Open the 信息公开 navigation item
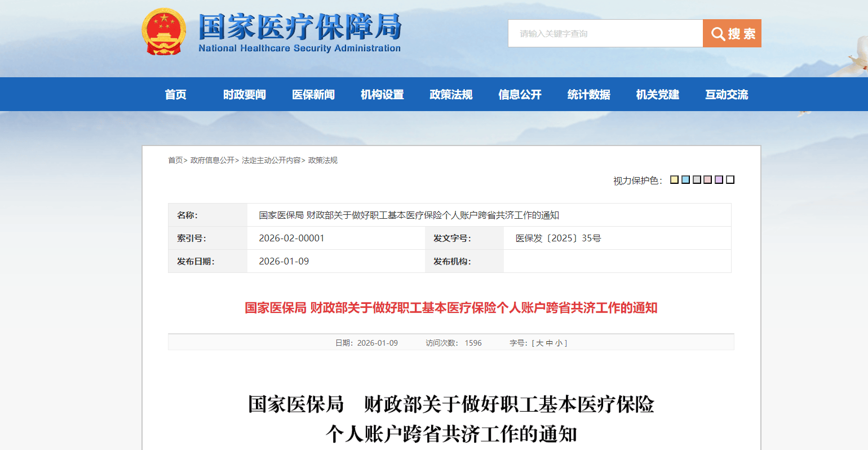This screenshot has width=868, height=450. pos(520,94)
